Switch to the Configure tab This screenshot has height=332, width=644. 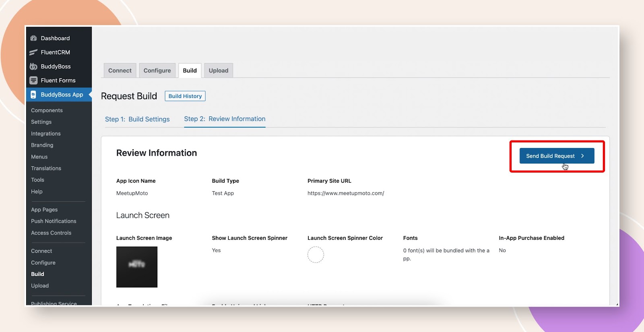[157, 70]
